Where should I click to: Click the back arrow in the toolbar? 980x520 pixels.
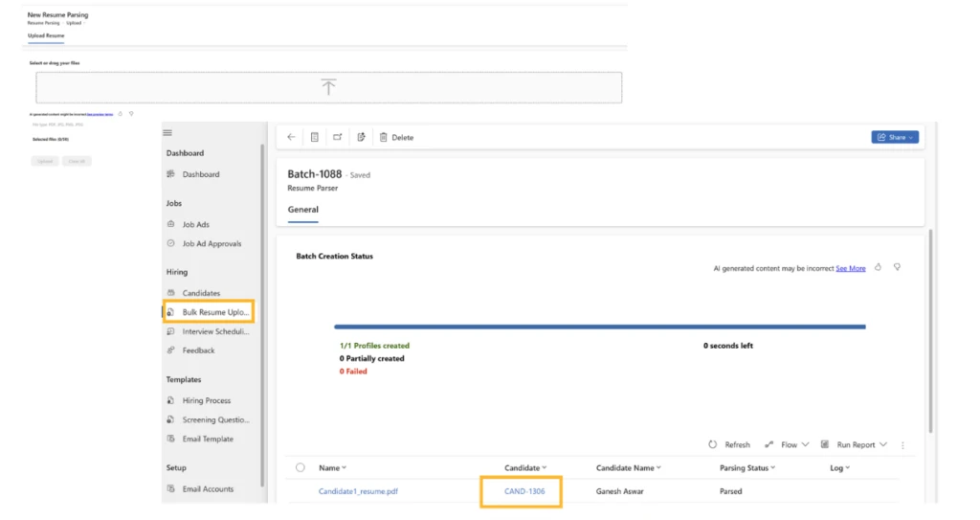(291, 137)
